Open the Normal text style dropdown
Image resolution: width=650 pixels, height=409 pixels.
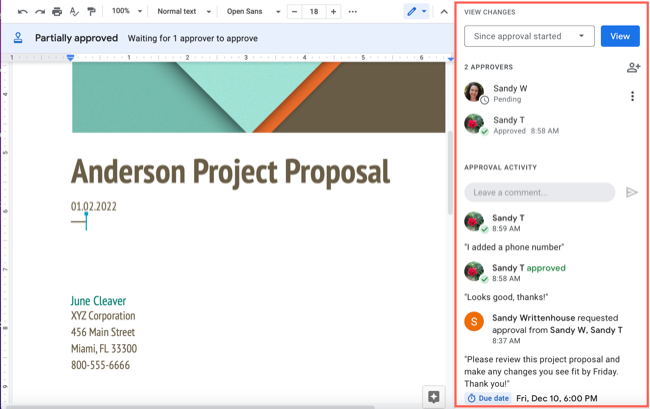coord(184,11)
